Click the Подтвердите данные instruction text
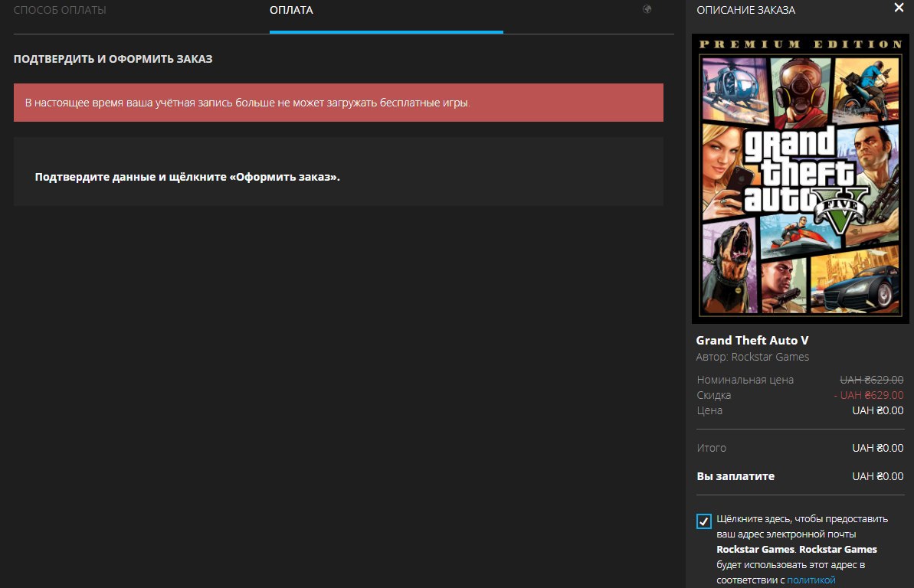 (x=187, y=177)
